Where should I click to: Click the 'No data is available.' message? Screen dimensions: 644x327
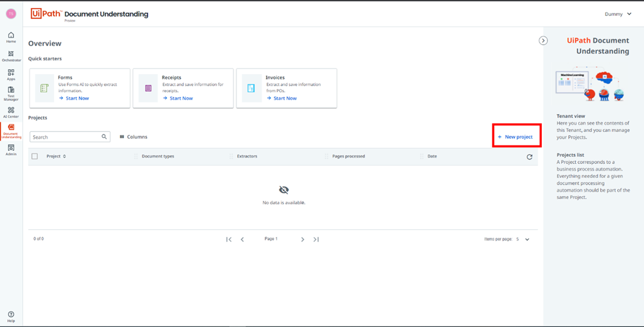tap(284, 202)
